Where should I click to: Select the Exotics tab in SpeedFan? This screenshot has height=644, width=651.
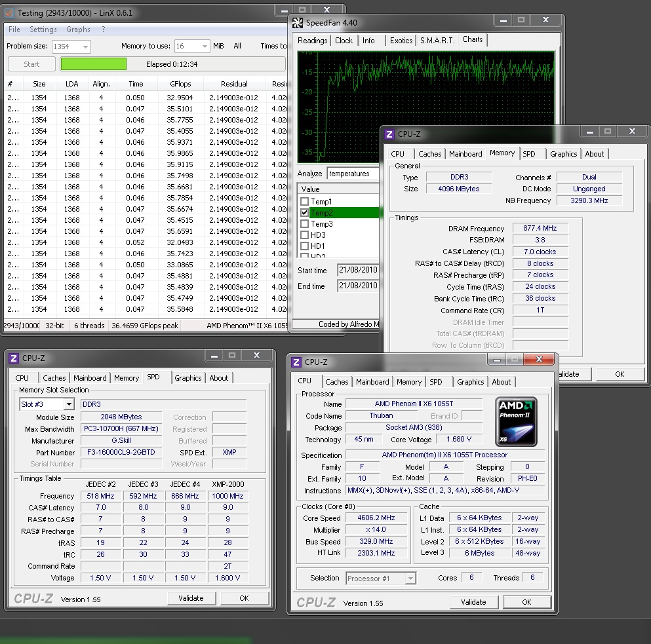pyautogui.click(x=401, y=41)
